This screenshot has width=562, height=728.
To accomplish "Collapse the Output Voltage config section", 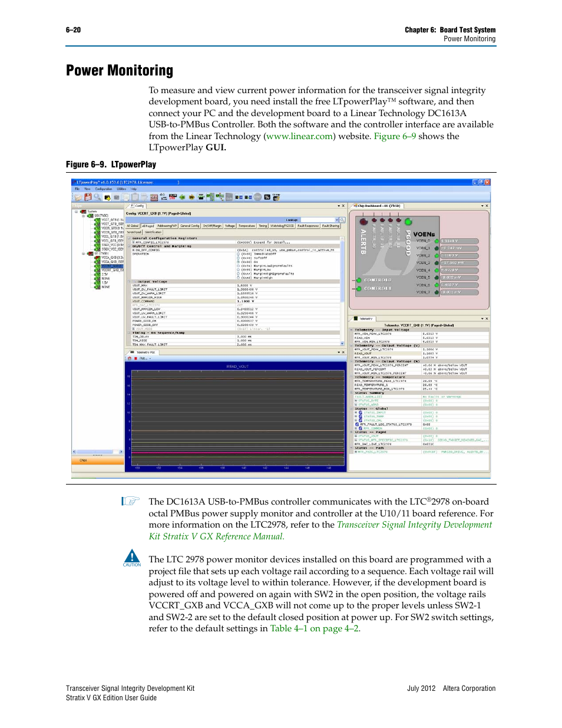I will 130,282.
